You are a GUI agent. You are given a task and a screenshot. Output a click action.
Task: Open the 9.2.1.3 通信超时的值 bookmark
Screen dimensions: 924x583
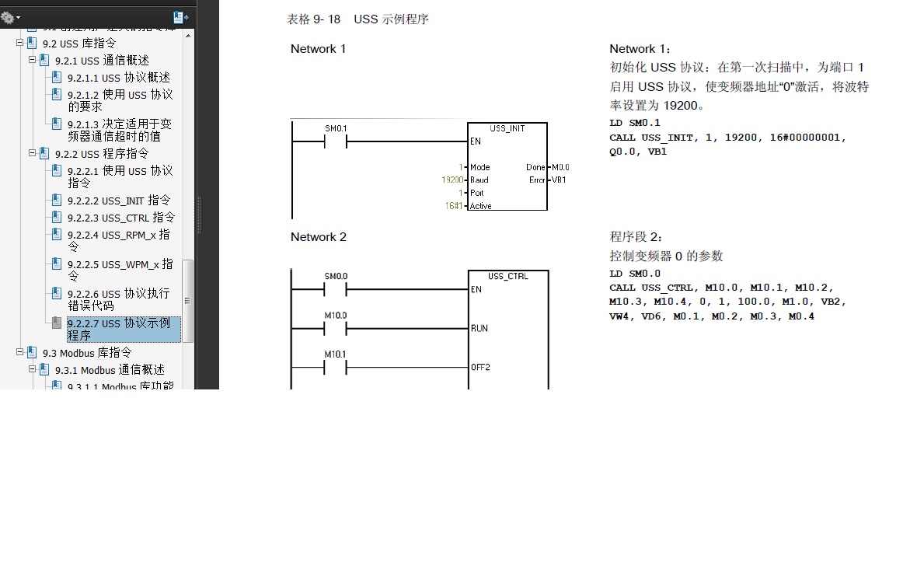120,130
